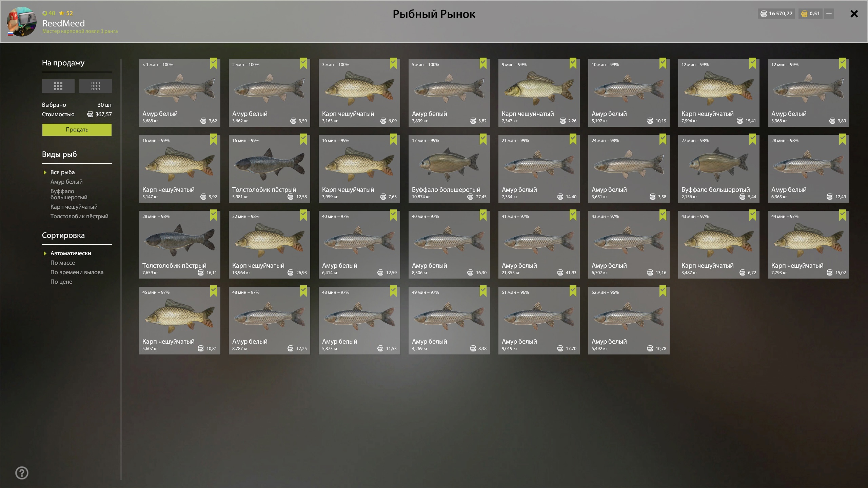
Task: Filter list by Амур белый
Action: click(66, 182)
